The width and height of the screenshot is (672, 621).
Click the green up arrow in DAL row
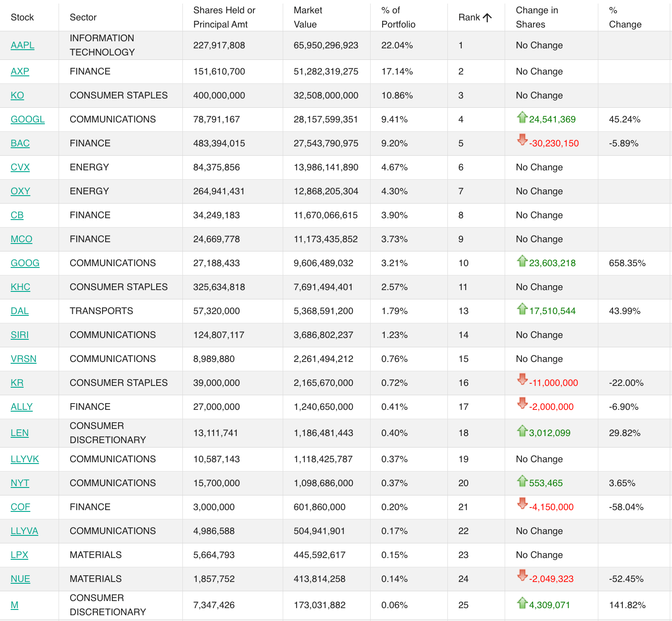tap(522, 309)
